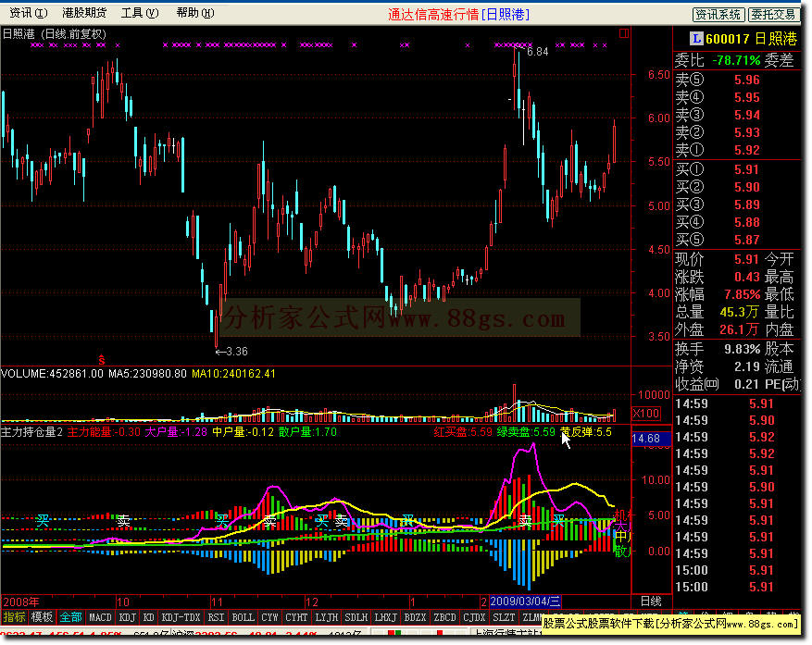Select the 买③ 5.89 order row
Viewport: 812px width, 645px height.
coord(736,205)
